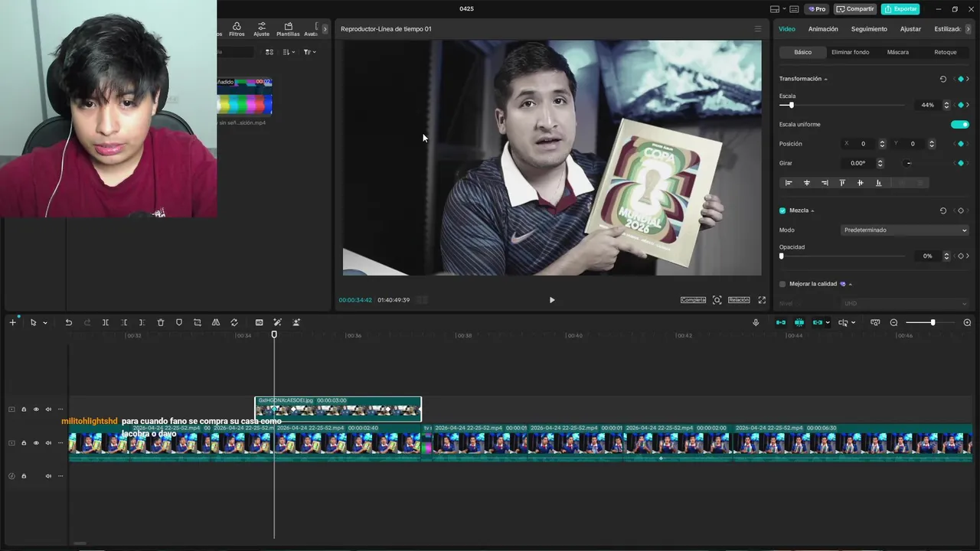Open the player panel hamburger menu
Viewport: 980px width, 551px height.
pyautogui.click(x=758, y=29)
